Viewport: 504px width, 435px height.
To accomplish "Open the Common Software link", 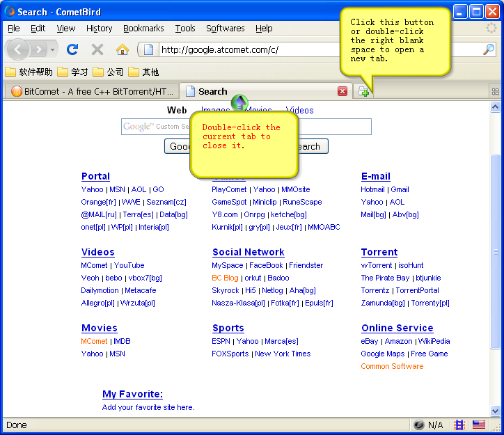I will point(392,366).
